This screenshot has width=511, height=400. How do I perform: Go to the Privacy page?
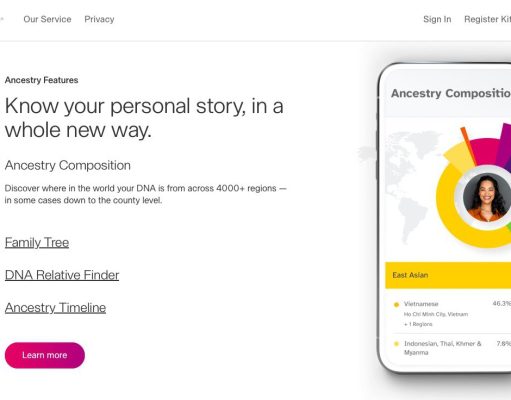[99, 19]
